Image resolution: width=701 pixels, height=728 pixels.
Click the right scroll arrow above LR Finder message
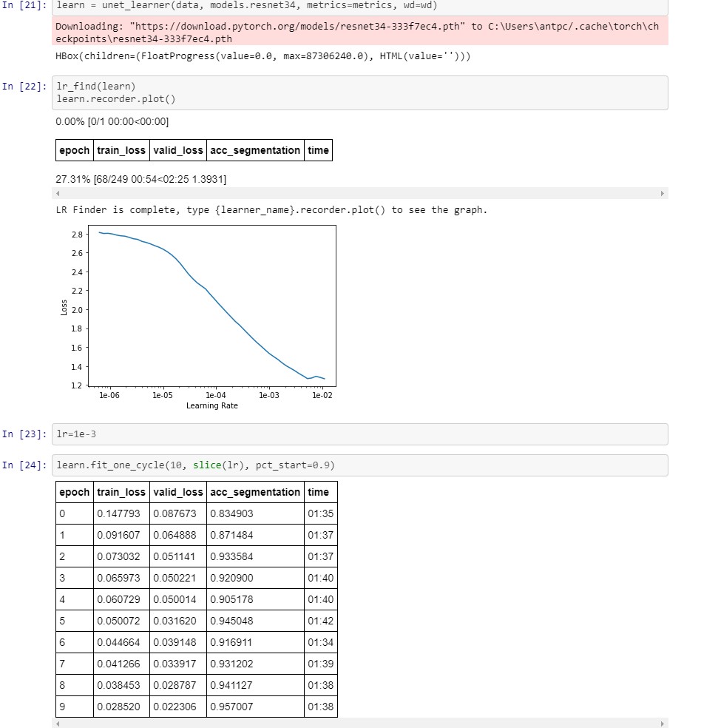tap(663, 193)
